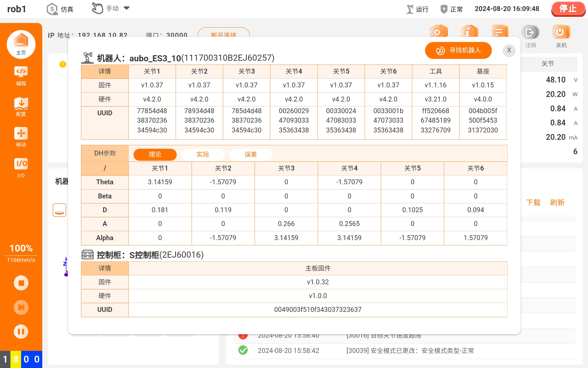Viewport: 588px width, 368px height.
Task: Click the control cabinet UUID value
Action: (x=318, y=310)
